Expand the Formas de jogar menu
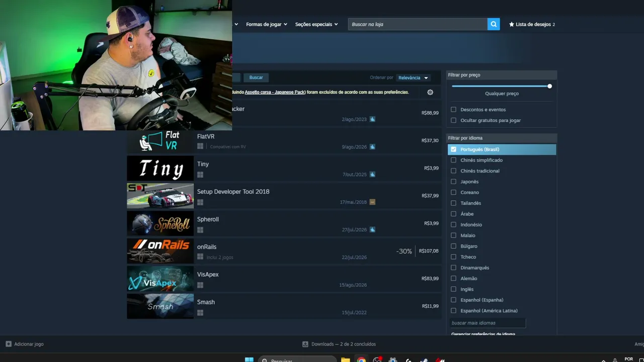The width and height of the screenshot is (644, 362). pos(267,24)
